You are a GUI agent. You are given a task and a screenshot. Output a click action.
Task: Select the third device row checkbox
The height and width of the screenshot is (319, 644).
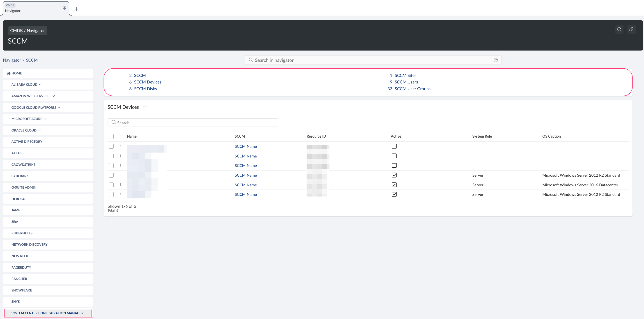pos(111,166)
